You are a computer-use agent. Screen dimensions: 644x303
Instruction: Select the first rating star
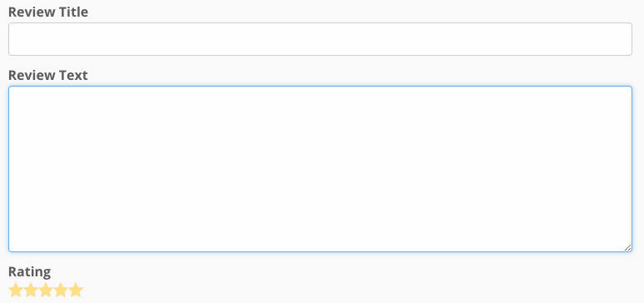pos(16,290)
